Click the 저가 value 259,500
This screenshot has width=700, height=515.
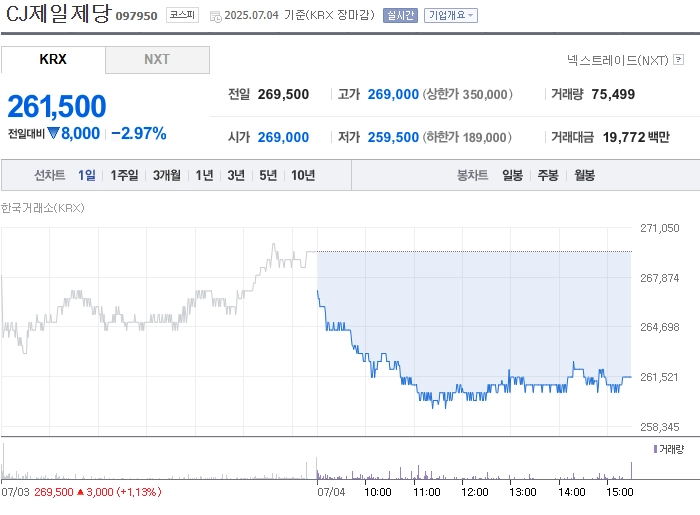coord(393,137)
